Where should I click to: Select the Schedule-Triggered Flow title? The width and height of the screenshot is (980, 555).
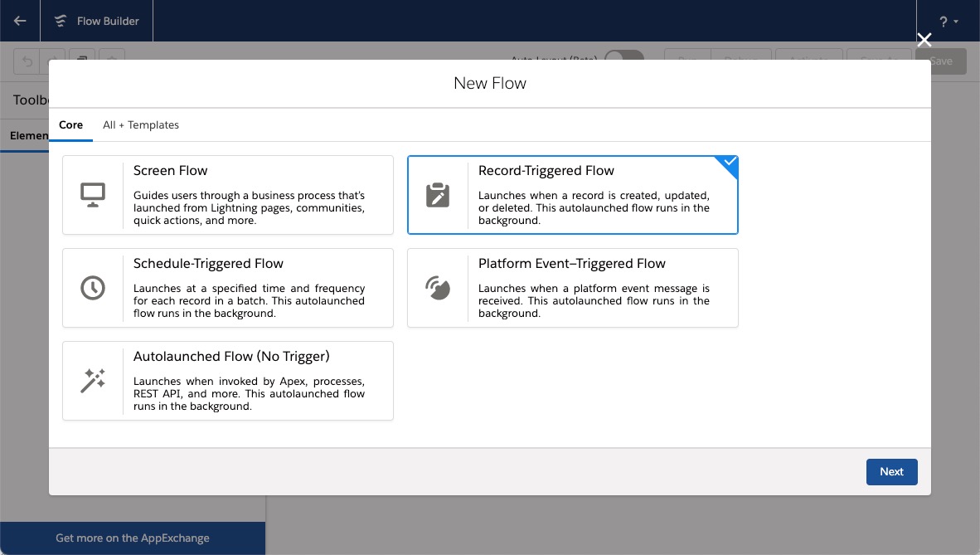coord(208,264)
